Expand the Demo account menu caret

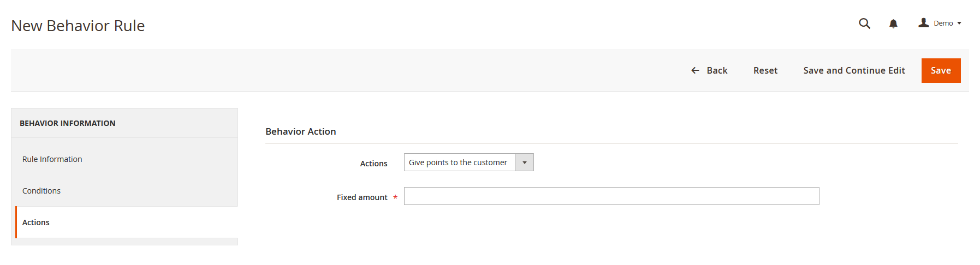(x=959, y=23)
